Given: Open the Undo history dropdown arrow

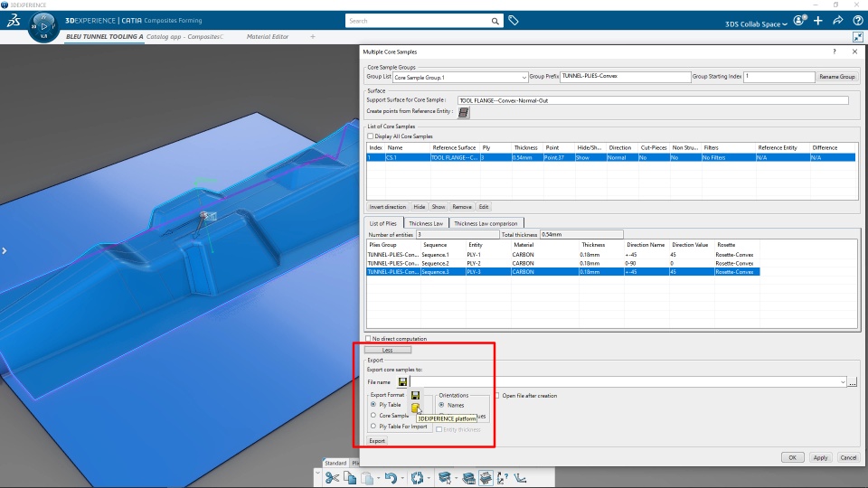Looking at the screenshot, I should click(x=402, y=478).
